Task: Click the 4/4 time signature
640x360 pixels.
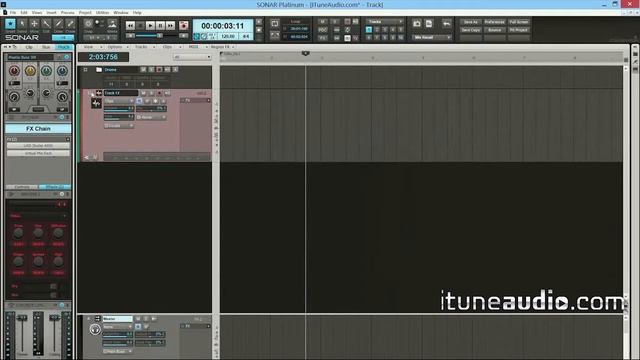Action: coord(246,36)
